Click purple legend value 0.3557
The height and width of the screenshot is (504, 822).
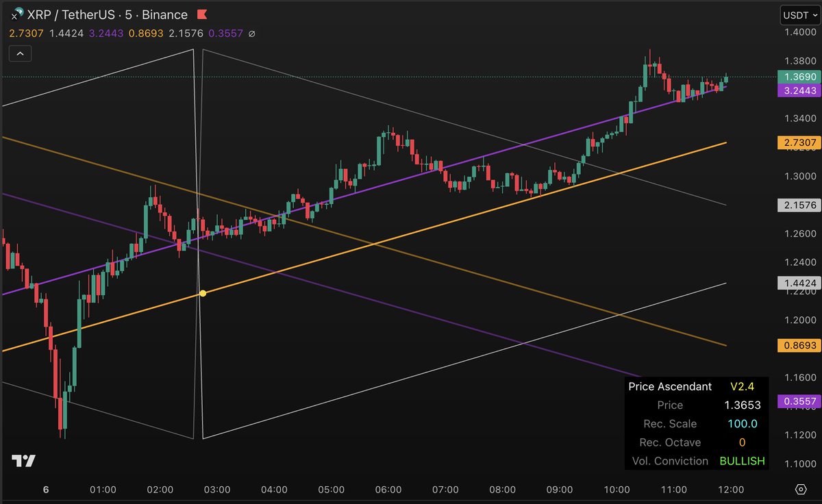click(227, 33)
